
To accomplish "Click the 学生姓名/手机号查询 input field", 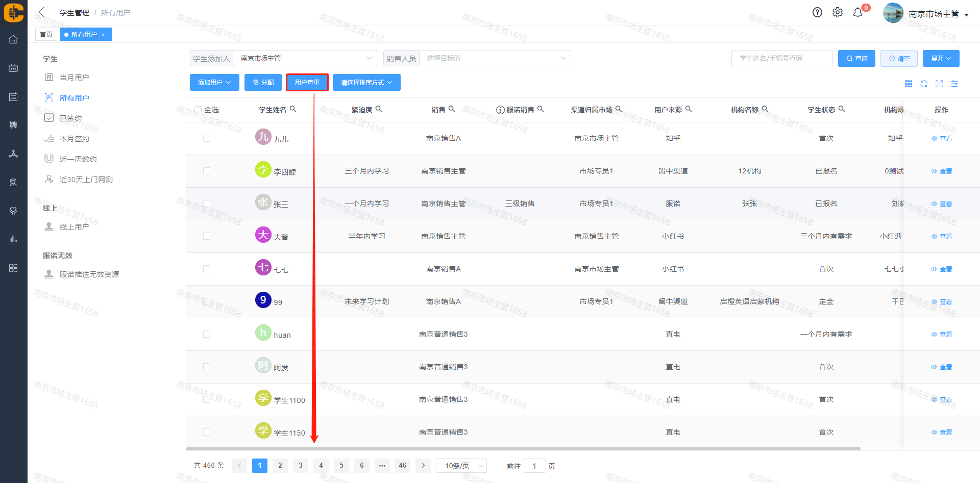I will click(x=781, y=59).
